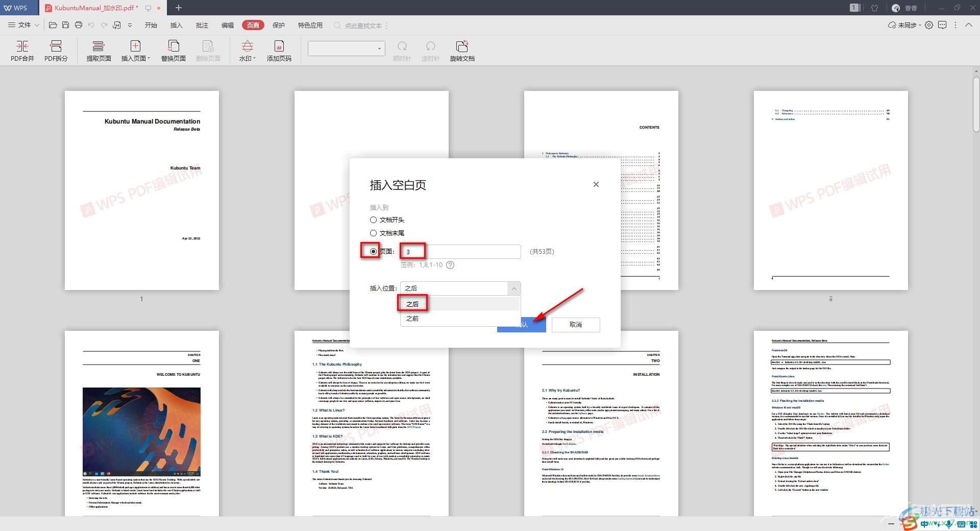The width and height of the screenshot is (980, 531).
Task: Open the 插入位置 dropdown
Action: 460,288
